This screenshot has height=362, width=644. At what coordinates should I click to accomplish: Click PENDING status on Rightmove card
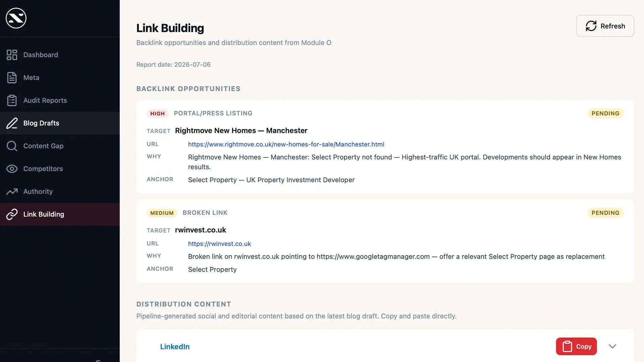point(605,113)
